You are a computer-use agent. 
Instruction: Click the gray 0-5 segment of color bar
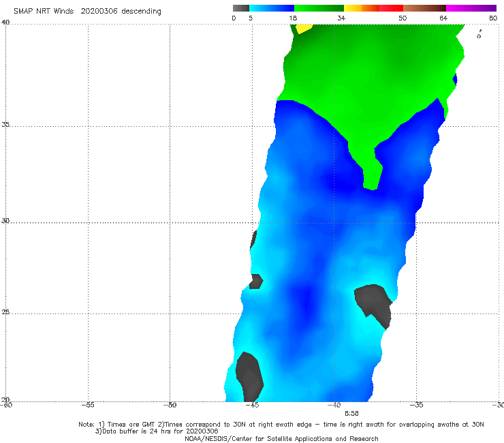pyautogui.click(x=241, y=8)
